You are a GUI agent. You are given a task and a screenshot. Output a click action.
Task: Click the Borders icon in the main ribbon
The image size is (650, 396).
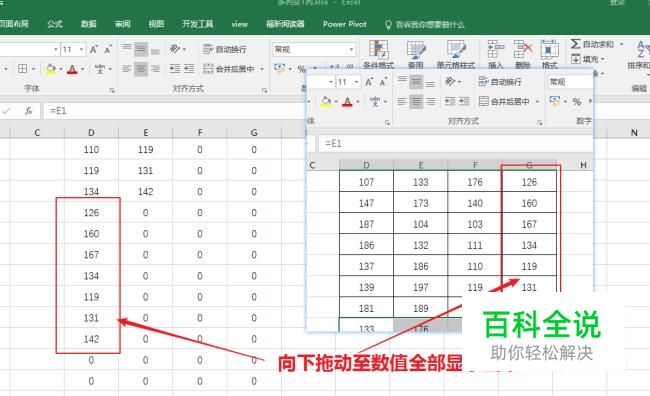(x=23, y=68)
